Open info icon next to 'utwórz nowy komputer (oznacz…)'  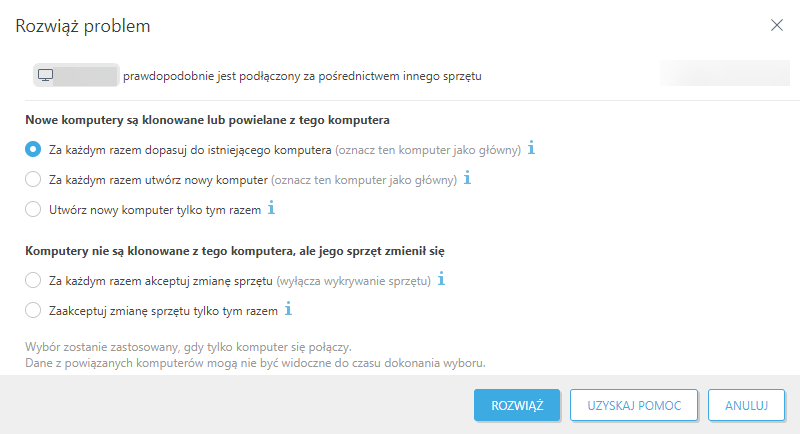pos(467,179)
